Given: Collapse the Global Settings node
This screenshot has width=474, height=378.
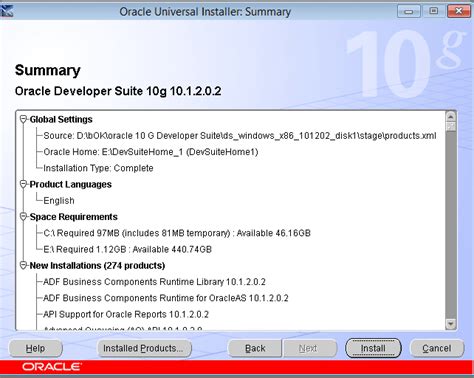Looking at the screenshot, I should pyautogui.click(x=23, y=119).
